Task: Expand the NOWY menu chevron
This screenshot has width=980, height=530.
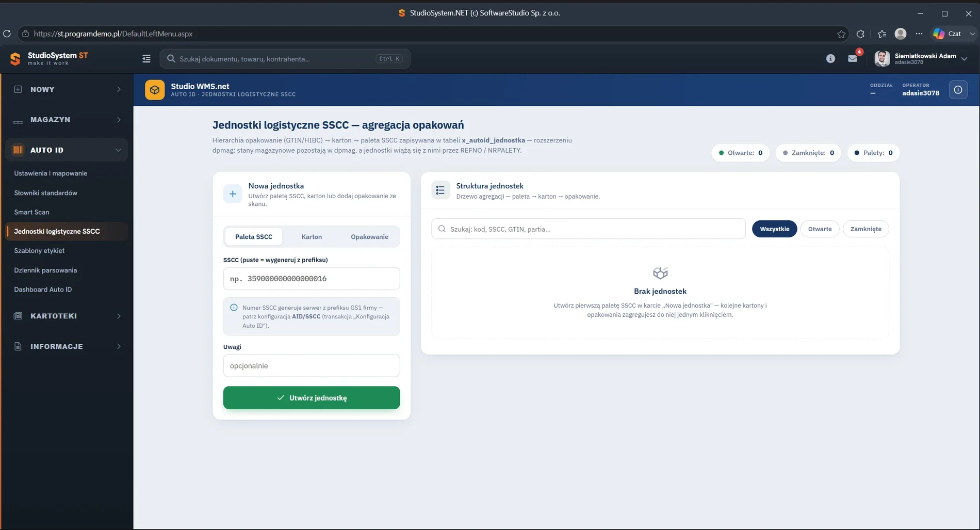Action: (119, 89)
